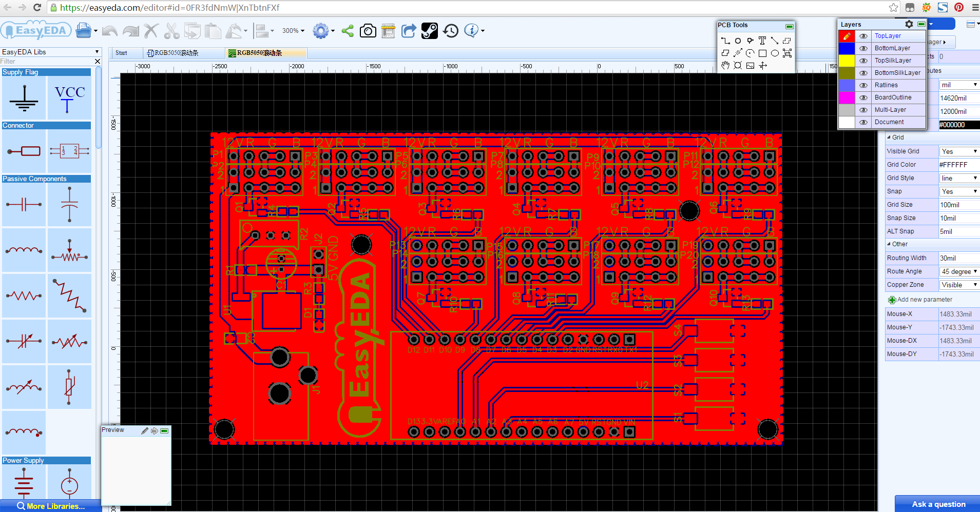Screen dimensions: 980x512
Task: Activate the Hand drag tool
Action: [725, 65]
